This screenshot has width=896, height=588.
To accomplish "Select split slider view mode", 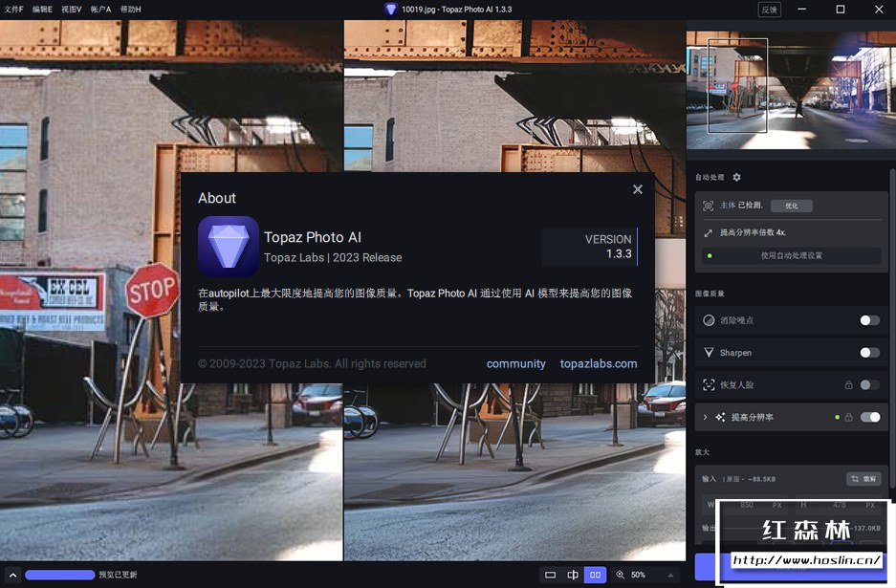I will click(573, 575).
